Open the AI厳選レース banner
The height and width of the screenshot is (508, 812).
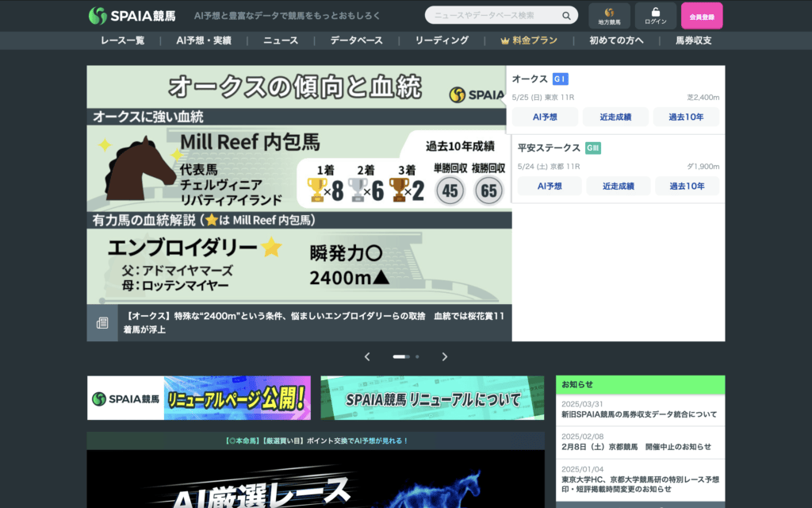[316, 479]
